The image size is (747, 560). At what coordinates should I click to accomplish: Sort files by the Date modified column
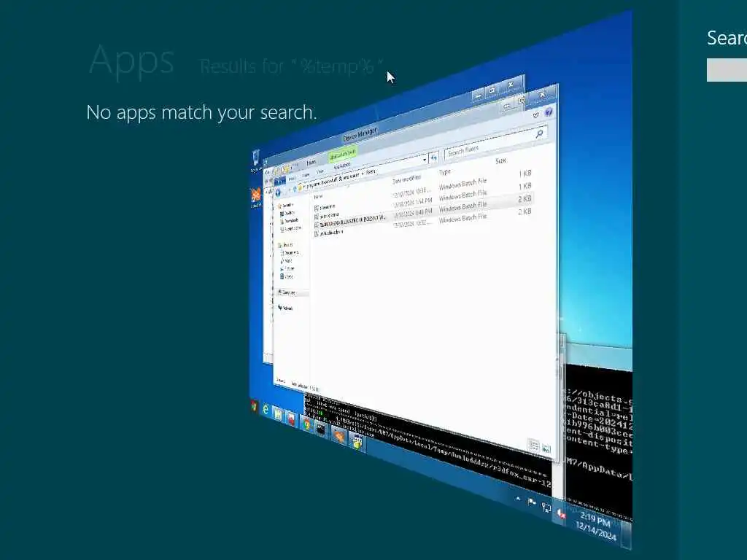click(406, 179)
